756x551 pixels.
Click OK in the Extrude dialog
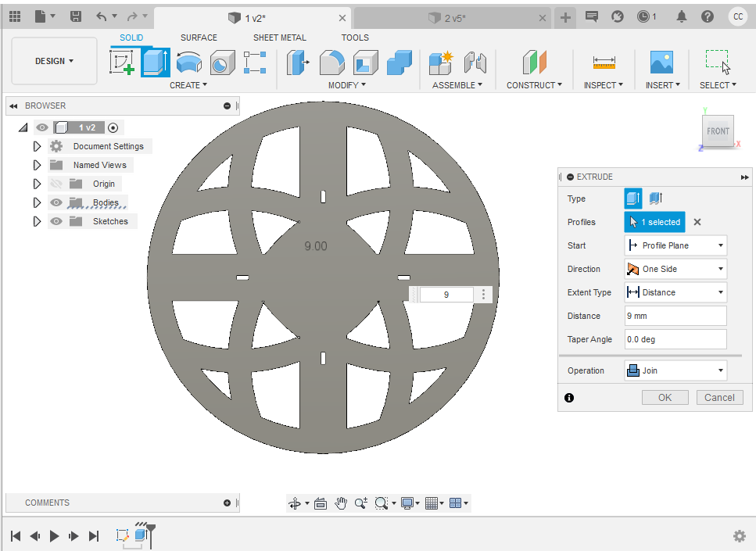pos(665,397)
